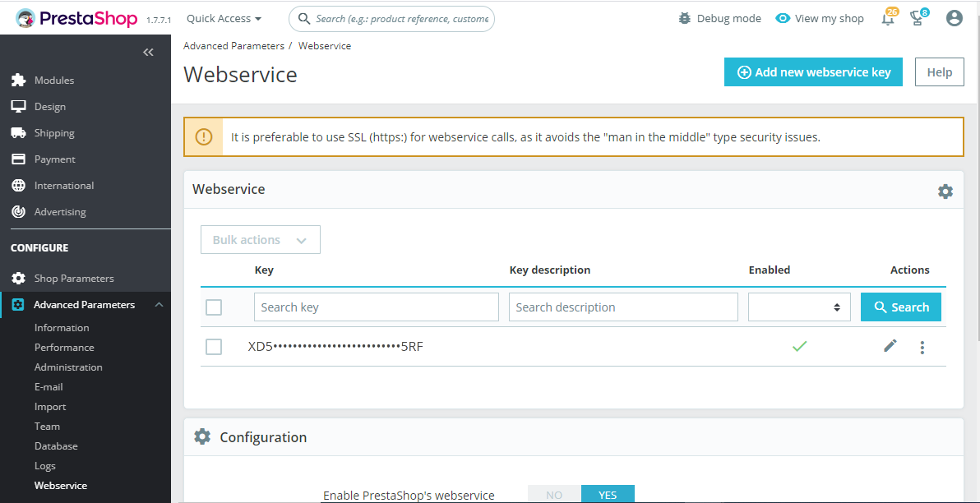980x503 pixels.
Task: Click the International globe icon
Action: [19, 185]
